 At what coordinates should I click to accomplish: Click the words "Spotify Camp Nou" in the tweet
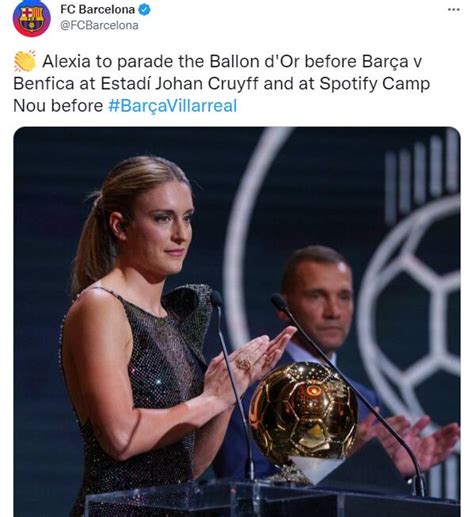(375, 83)
